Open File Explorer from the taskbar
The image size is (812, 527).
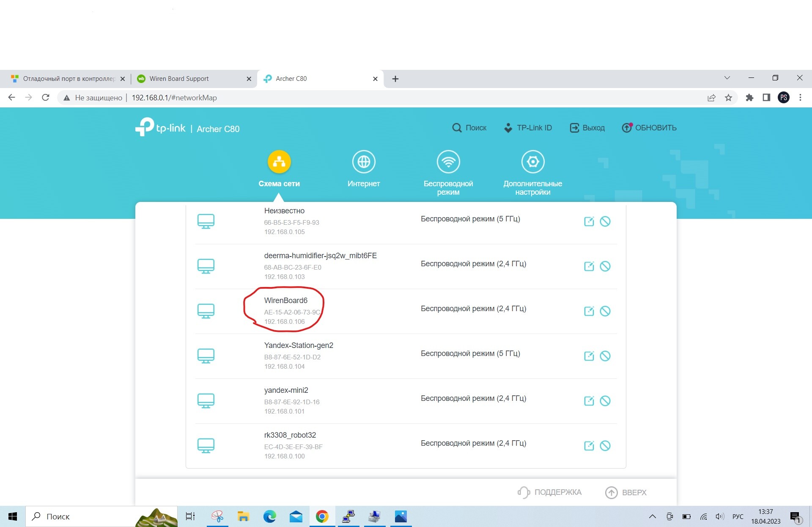point(243,516)
